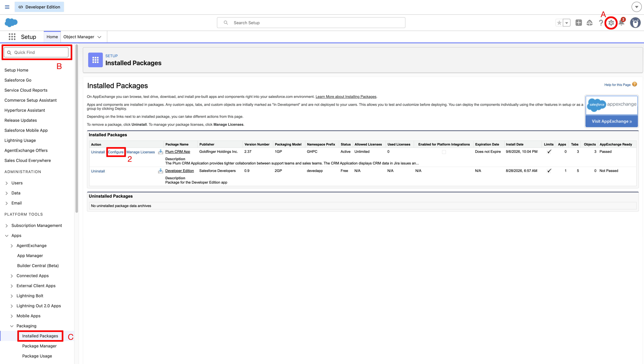Open the Global Actions plus icon
644x364 pixels.
[578, 23]
